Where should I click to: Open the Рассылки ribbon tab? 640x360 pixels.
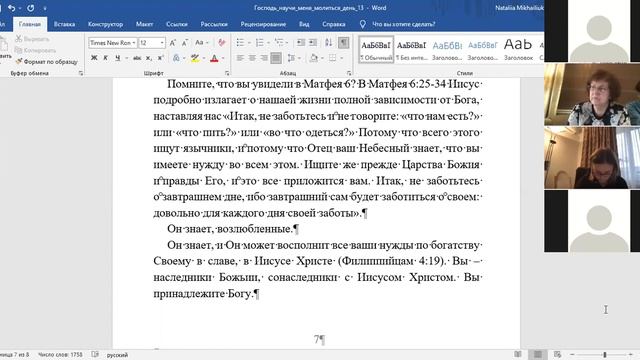point(214,24)
